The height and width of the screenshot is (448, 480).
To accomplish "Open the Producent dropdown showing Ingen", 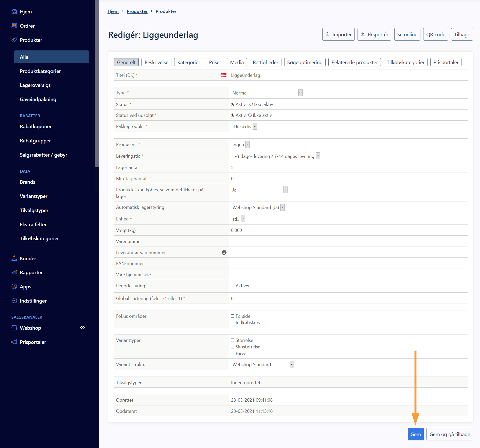I will pyautogui.click(x=241, y=144).
